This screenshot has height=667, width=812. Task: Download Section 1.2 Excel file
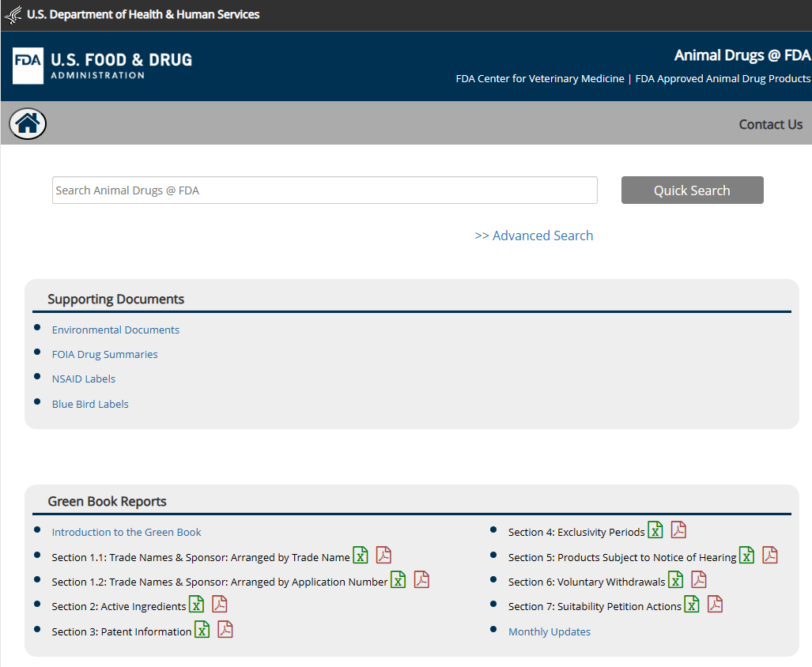[x=398, y=579]
